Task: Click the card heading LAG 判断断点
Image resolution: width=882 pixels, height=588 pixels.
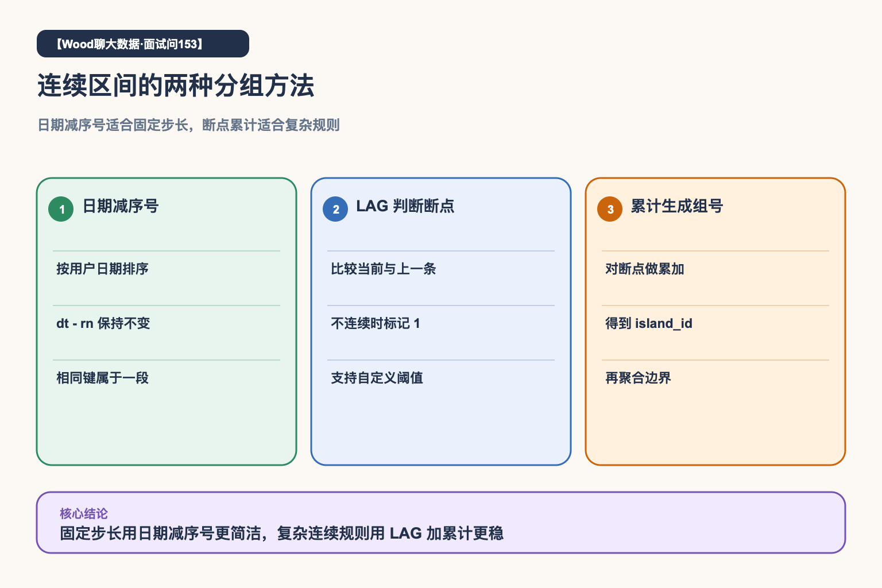Action: 405,206
